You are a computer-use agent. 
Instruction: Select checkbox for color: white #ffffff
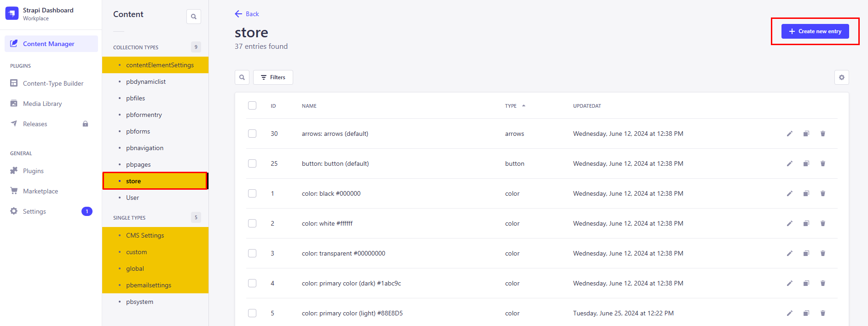coord(252,223)
